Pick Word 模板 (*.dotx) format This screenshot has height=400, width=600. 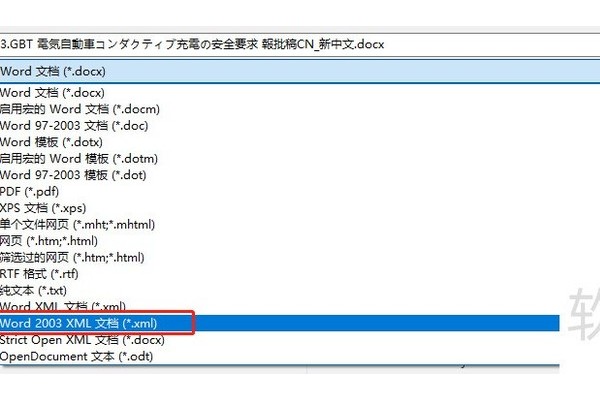tap(280, 142)
